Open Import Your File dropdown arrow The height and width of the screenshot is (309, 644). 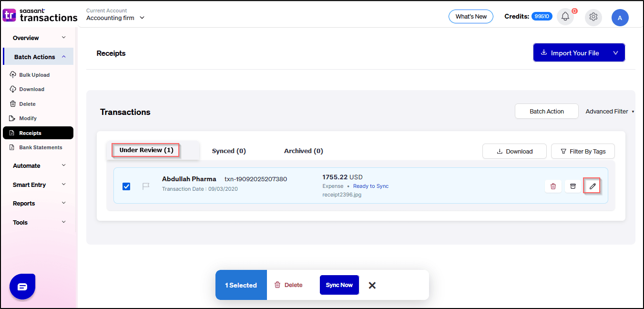(615, 53)
